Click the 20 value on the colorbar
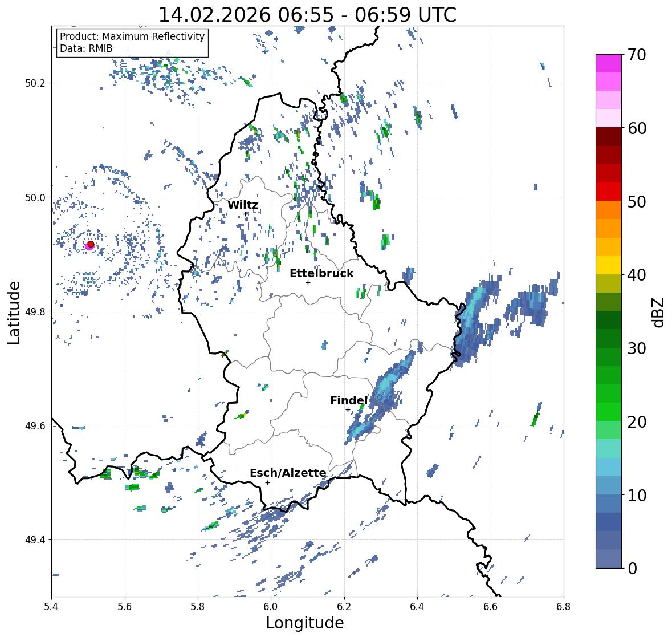 point(637,422)
